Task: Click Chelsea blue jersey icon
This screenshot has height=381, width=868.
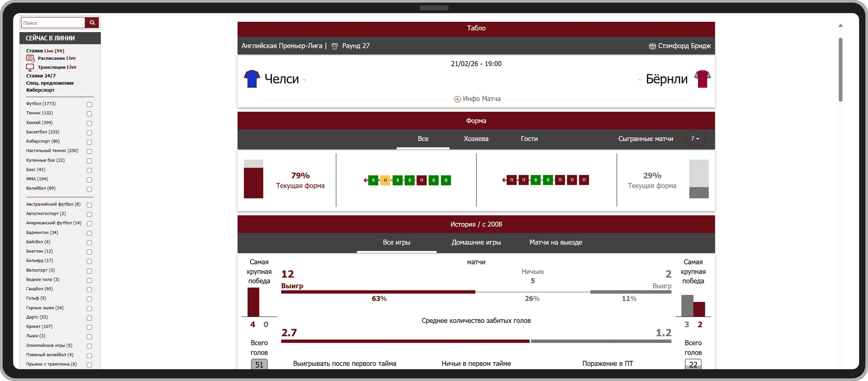Action: tap(252, 79)
